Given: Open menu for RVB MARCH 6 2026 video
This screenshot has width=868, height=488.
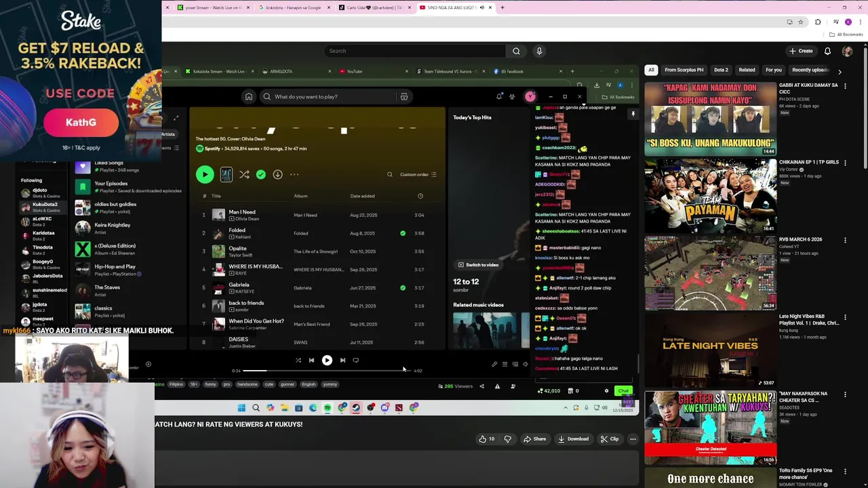Looking at the screenshot, I should [x=845, y=240].
